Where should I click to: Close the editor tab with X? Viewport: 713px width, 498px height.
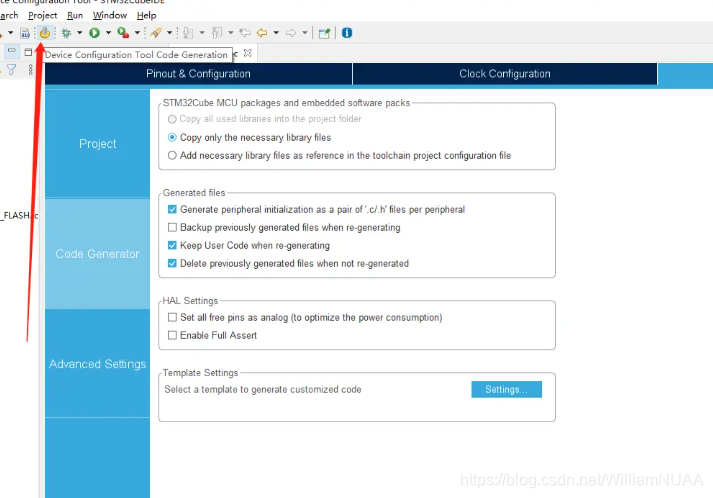point(247,53)
